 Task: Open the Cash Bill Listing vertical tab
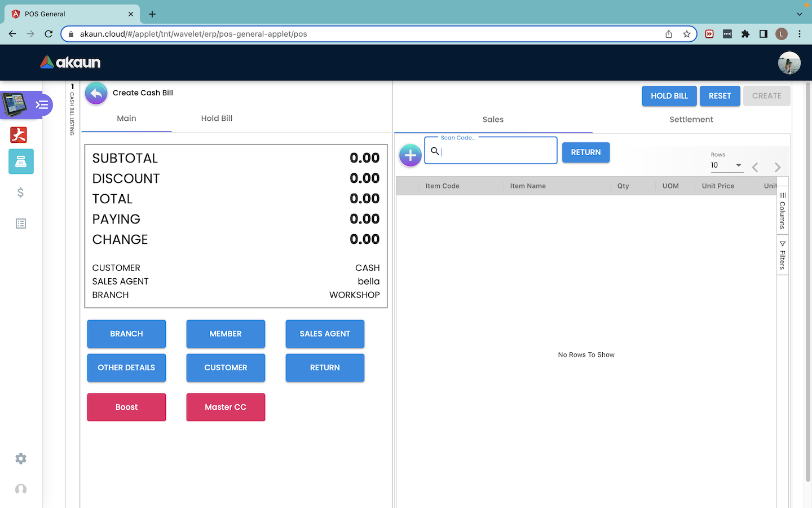pos(72,110)
